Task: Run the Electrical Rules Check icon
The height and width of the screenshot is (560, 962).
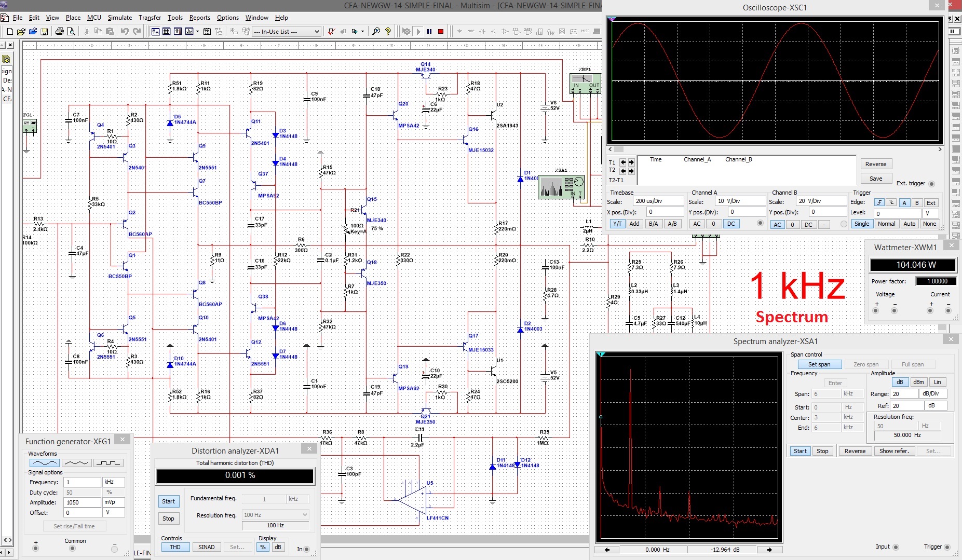Action: [331, 32]
